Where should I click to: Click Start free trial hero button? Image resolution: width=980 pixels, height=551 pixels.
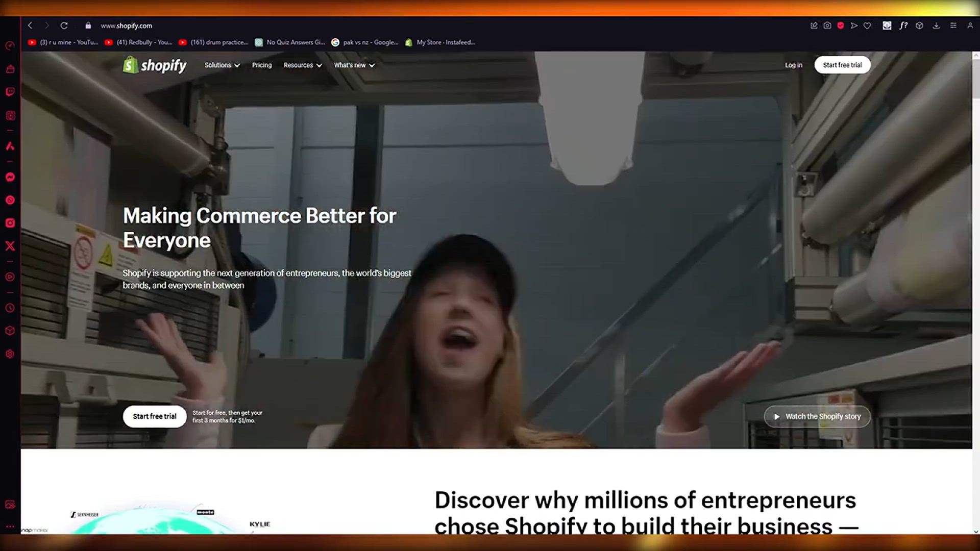point(155,416)
